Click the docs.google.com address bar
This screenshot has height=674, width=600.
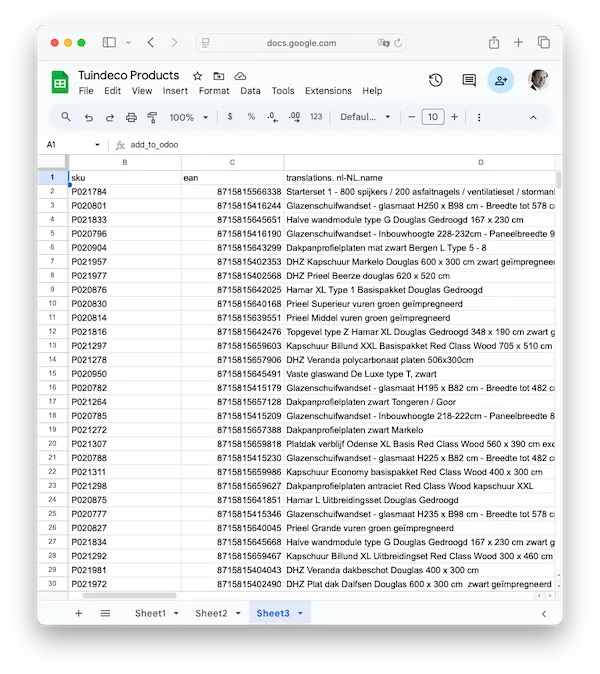click(301, 43)
